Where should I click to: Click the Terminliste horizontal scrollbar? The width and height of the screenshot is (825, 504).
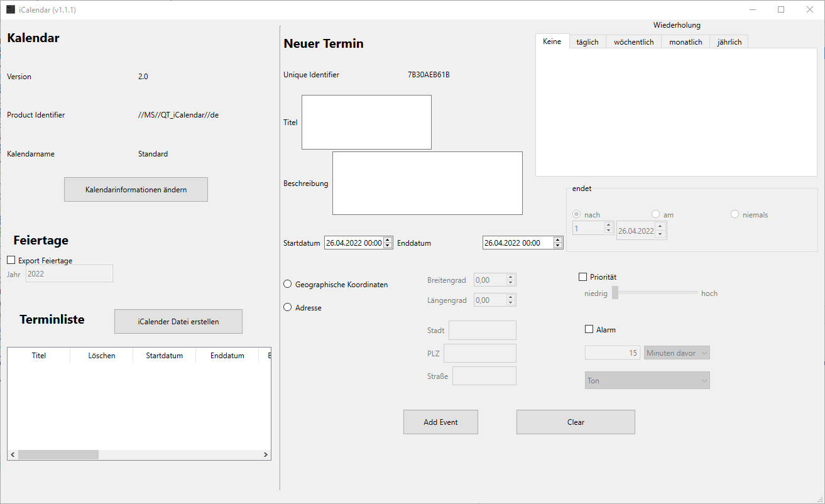[x=58, y=454]
